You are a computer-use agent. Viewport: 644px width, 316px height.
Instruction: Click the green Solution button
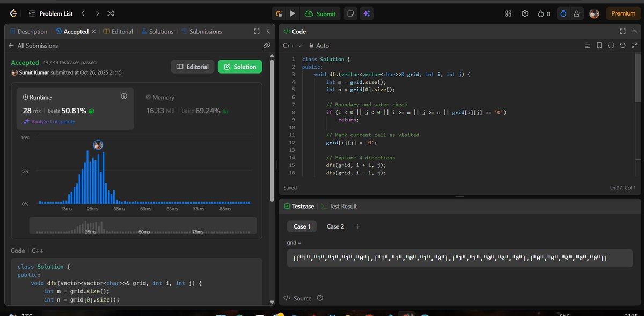pos(240,67)
